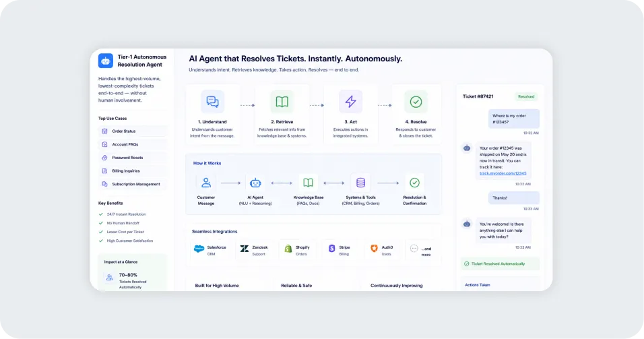This screenshot has width=644, height=339.
Task: Click the green Resolved status badge
Action: 526,96
